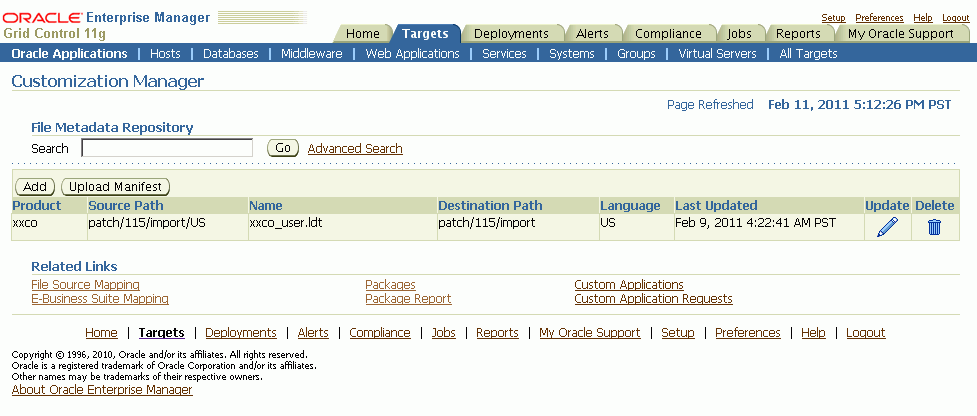Screen dimensions: 977x416
Task: Go to Databases subtab
Action: point(231,54)
